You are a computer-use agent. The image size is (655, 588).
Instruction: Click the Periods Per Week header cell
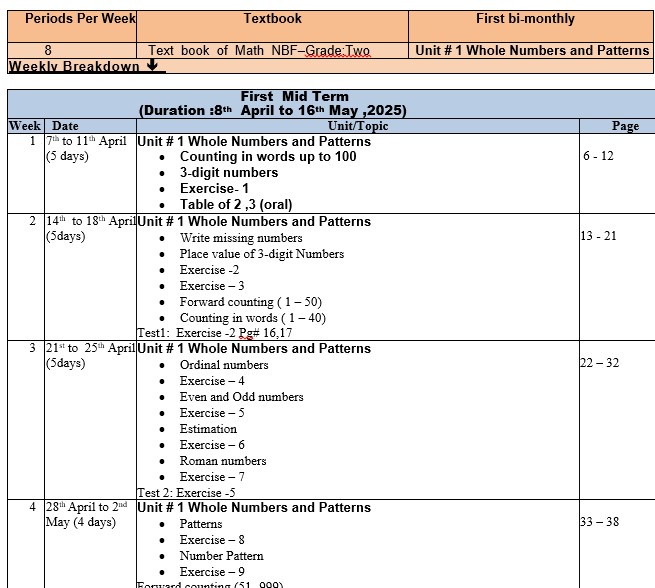point(71,19)
